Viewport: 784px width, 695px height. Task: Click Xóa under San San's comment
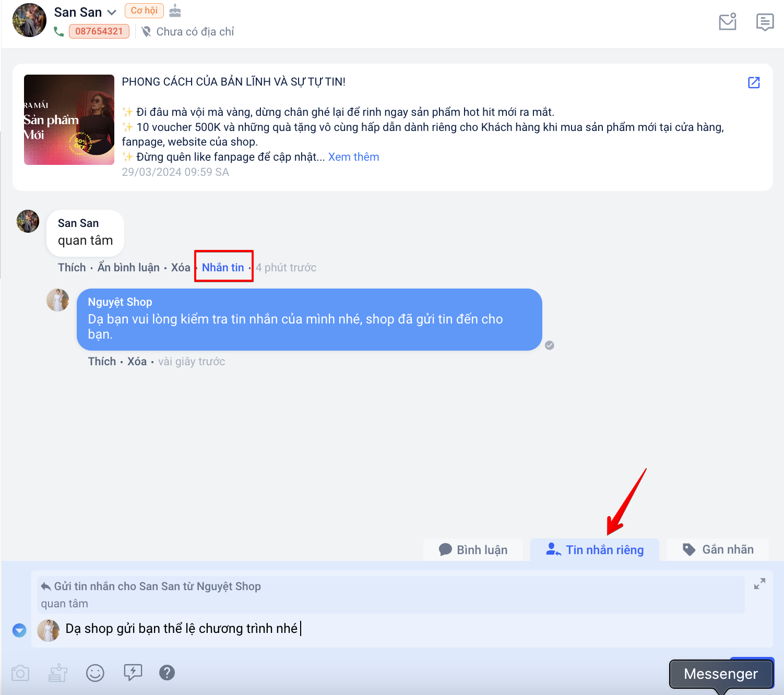(181, 268)
